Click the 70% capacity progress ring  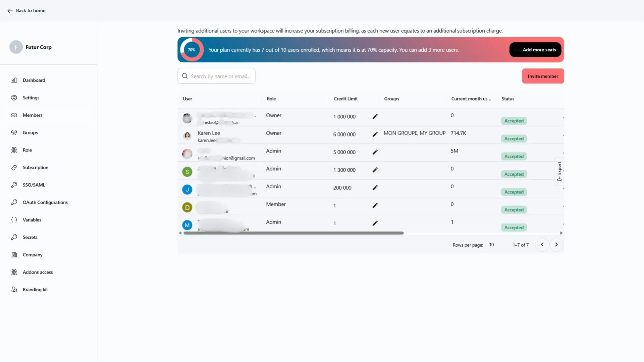point(192,49)
